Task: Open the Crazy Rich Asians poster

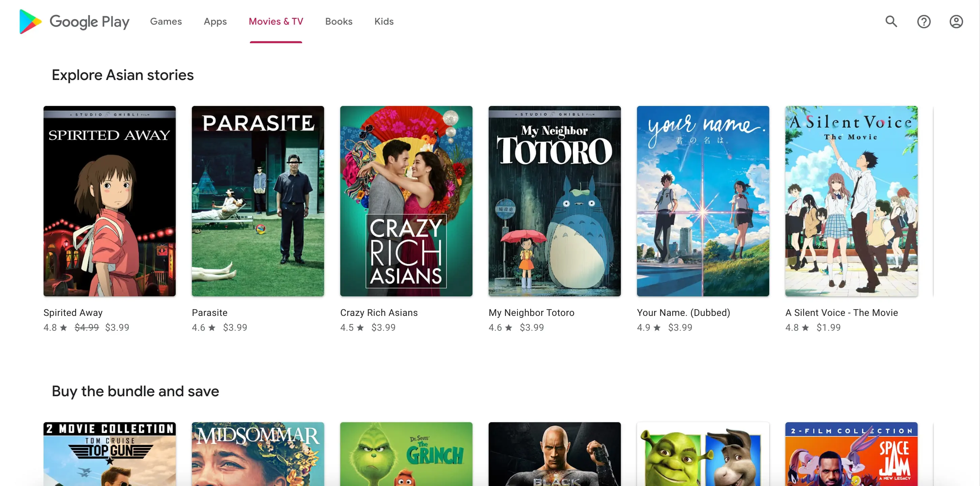Action: (406, 201)
